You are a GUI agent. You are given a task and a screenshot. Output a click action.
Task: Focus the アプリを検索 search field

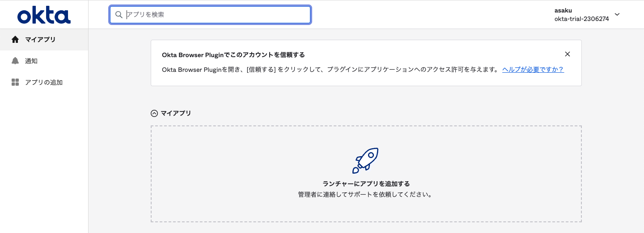click(x=215, y=15)
